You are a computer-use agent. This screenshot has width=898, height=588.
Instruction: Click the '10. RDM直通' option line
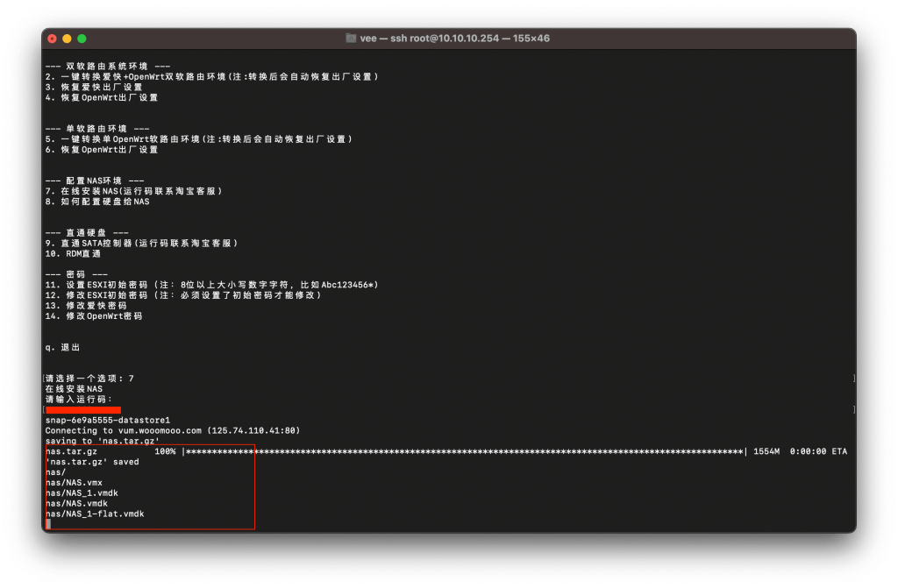(x=72, y=253)
